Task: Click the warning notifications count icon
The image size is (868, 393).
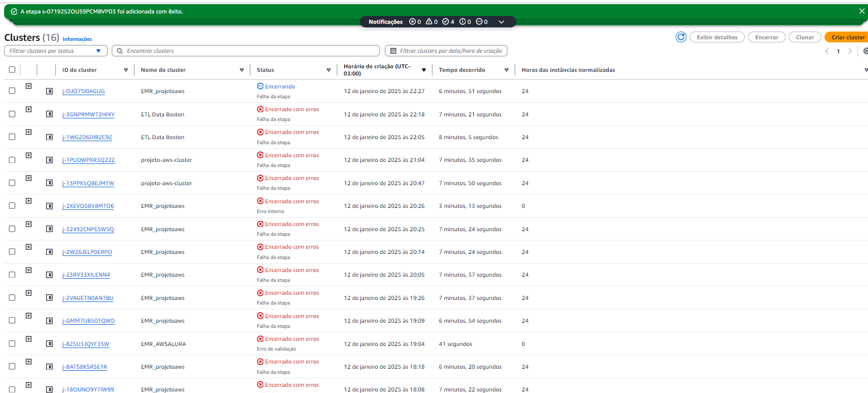Action: point(429,22)
